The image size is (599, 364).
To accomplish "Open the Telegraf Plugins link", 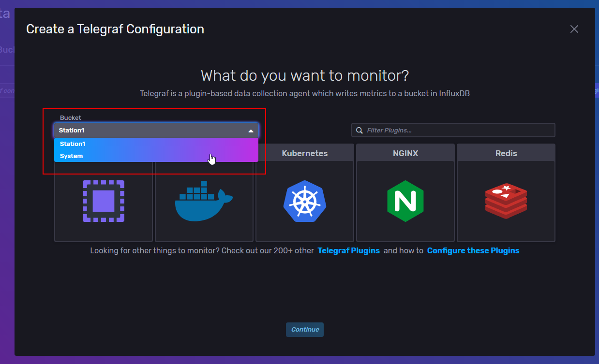I will click(x=349, y=251).
